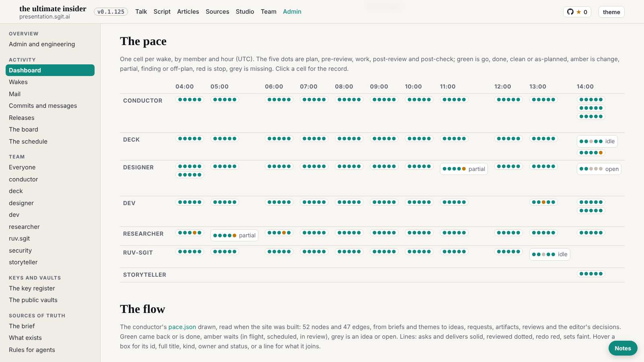Follow the pace.json link
644x362 pixels.
click(182, 327)
